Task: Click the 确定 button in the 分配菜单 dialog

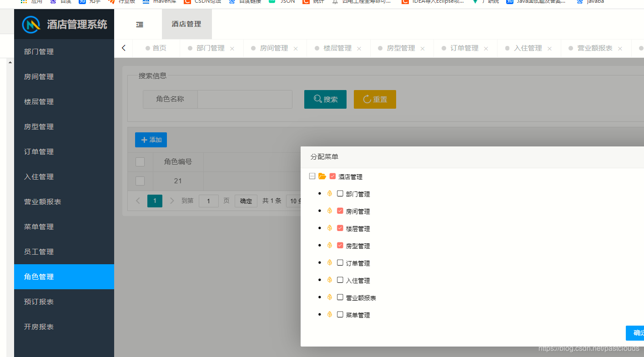Action: (x=636, y=333)
